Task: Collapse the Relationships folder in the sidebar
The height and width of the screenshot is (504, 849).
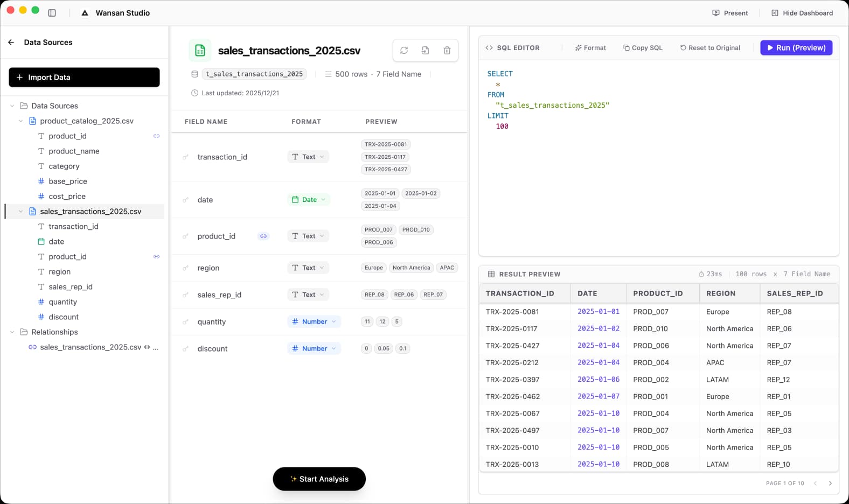Action: (x=12, y=332)
